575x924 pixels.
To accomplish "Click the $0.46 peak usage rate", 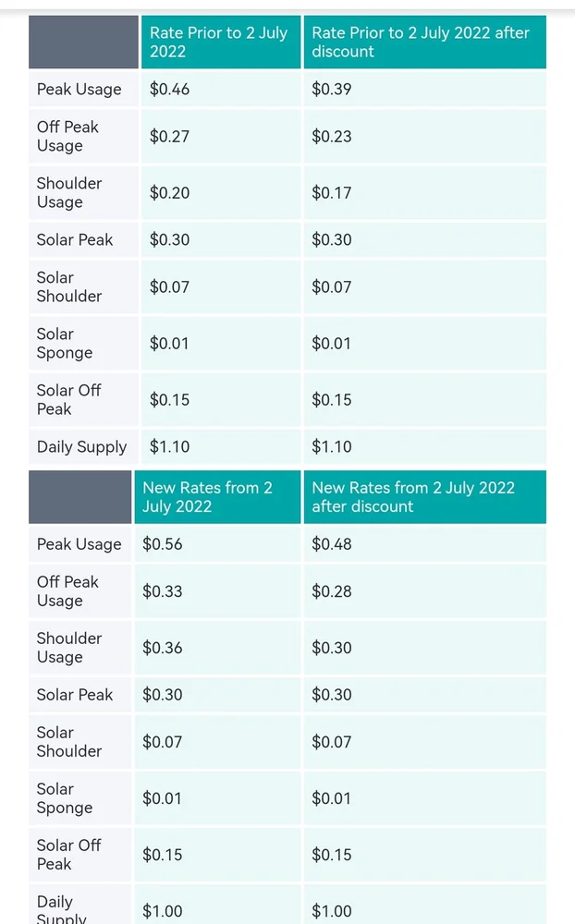I will point(170,90).
